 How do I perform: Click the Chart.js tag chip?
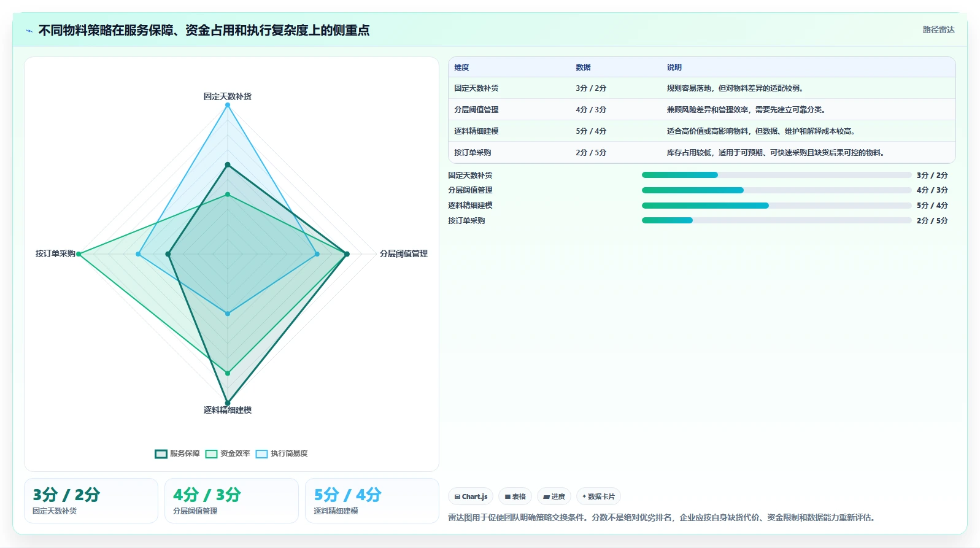471,496
